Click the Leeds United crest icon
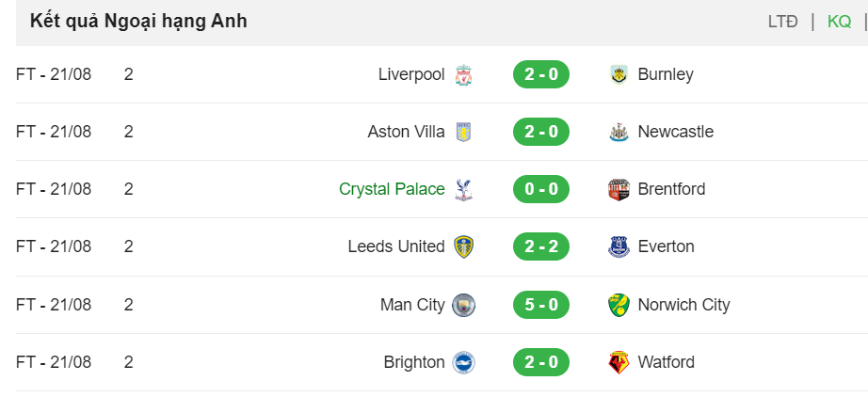Viewport: 868px width, 397px height. click(463, 246)
